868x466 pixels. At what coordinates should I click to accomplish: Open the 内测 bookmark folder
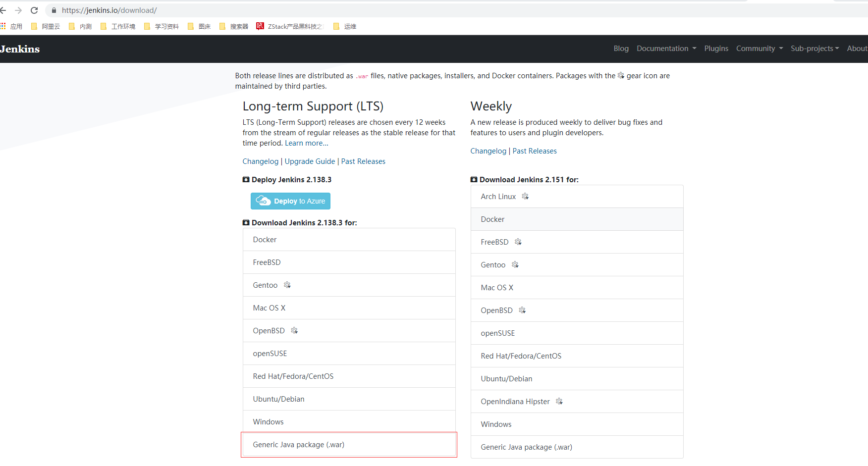[x=80, y=26]
